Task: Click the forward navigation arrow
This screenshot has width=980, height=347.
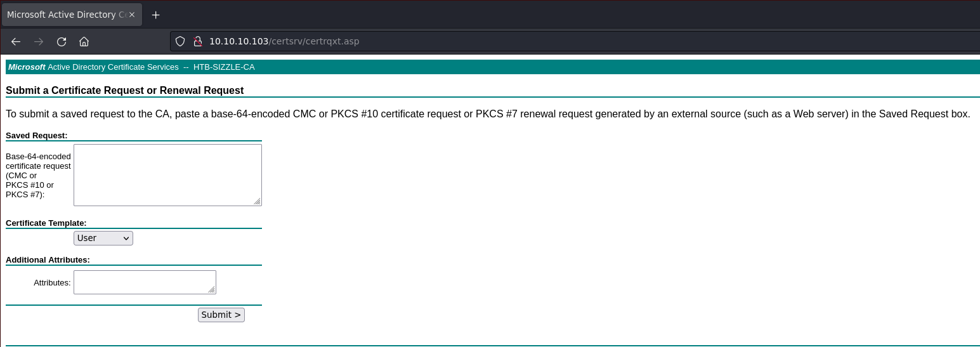Action: (x=39, y=42)
